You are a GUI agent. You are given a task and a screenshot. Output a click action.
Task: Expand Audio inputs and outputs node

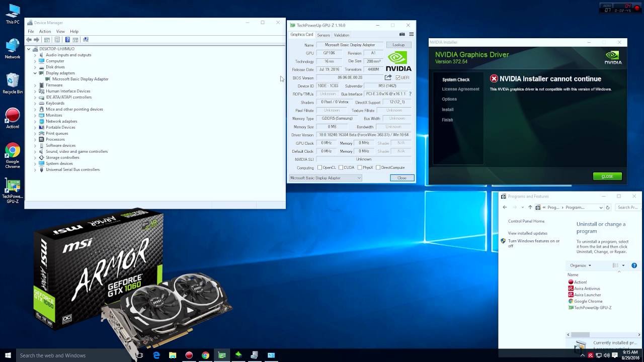click(x=35, y=55)
